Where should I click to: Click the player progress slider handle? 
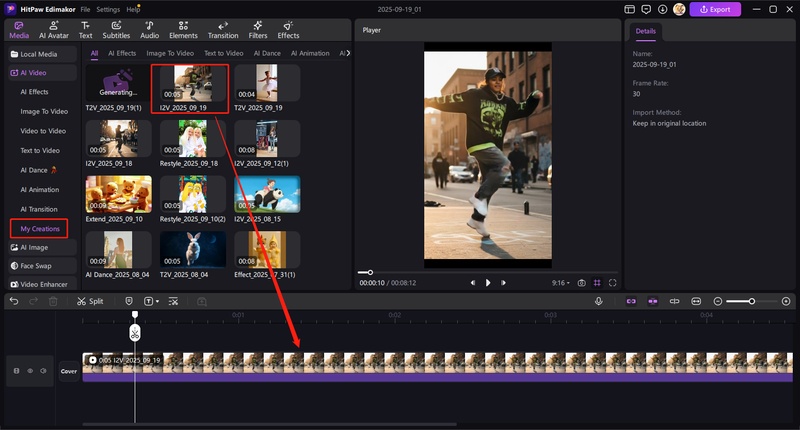[x=370, y=272]
